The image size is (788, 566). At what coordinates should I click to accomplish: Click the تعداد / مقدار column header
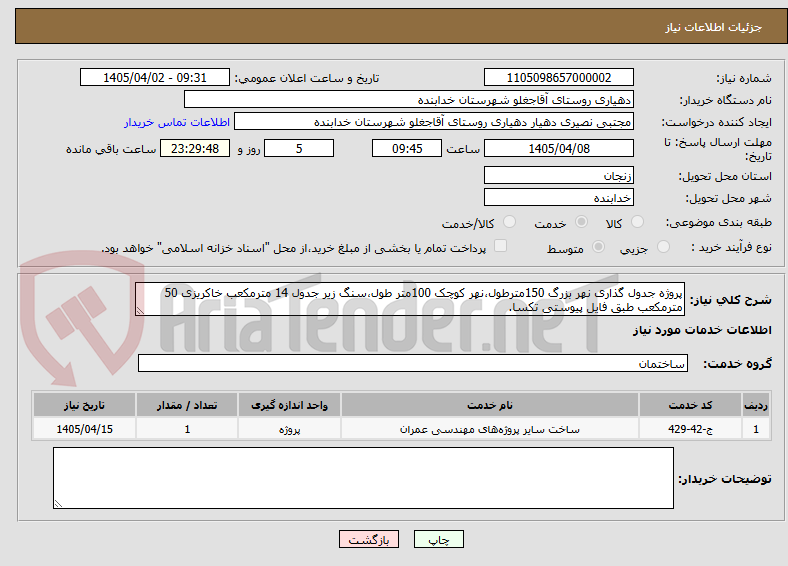click(187, 405)
